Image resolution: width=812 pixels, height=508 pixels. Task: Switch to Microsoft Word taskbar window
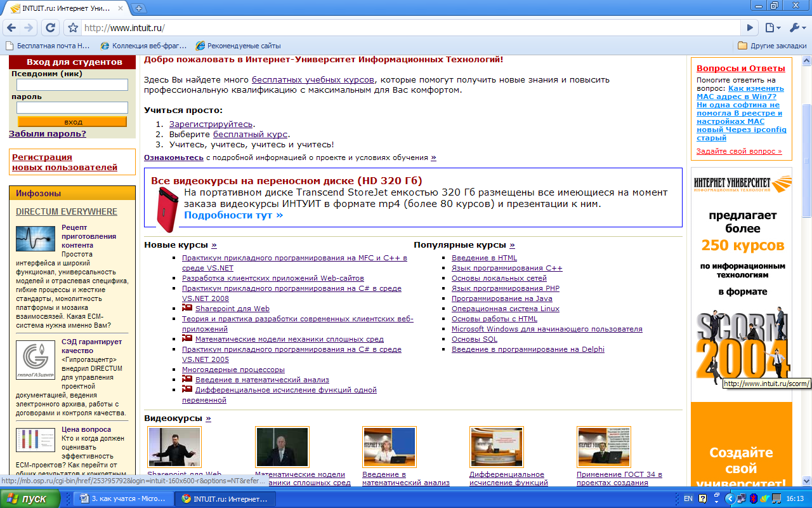click(123, 498)
